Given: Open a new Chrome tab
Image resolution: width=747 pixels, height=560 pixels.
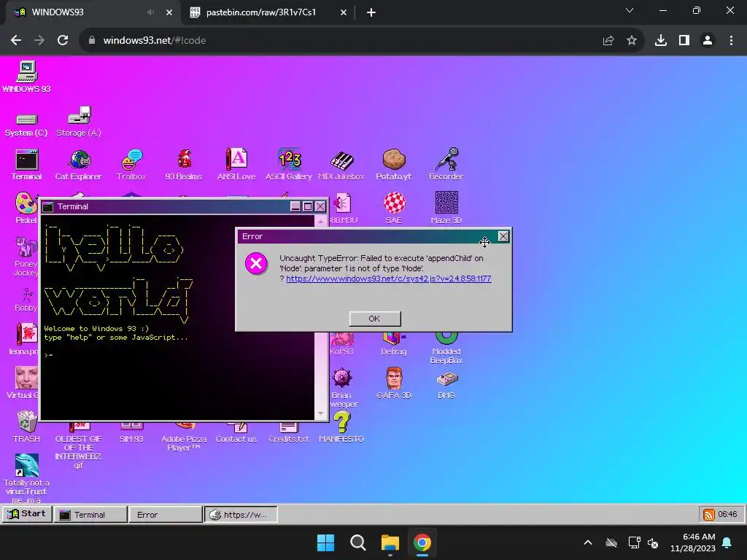Looking at the screenshot, I should (371, 12).
